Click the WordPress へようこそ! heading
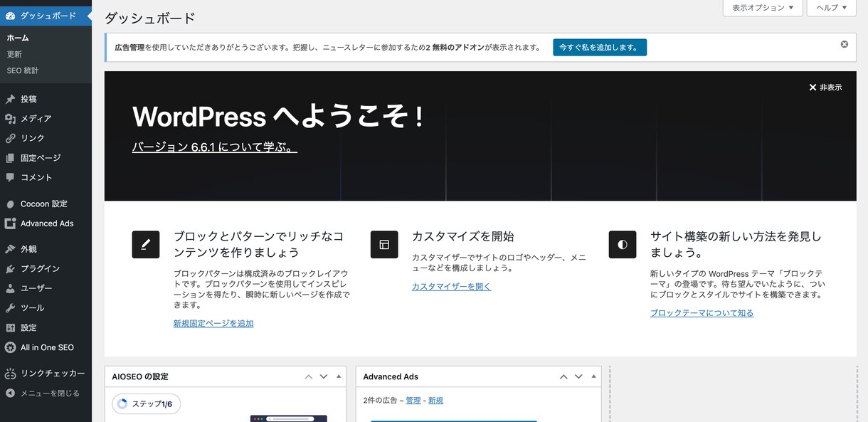Viewport: 868px width, 422px height. [x=278, y=116]
